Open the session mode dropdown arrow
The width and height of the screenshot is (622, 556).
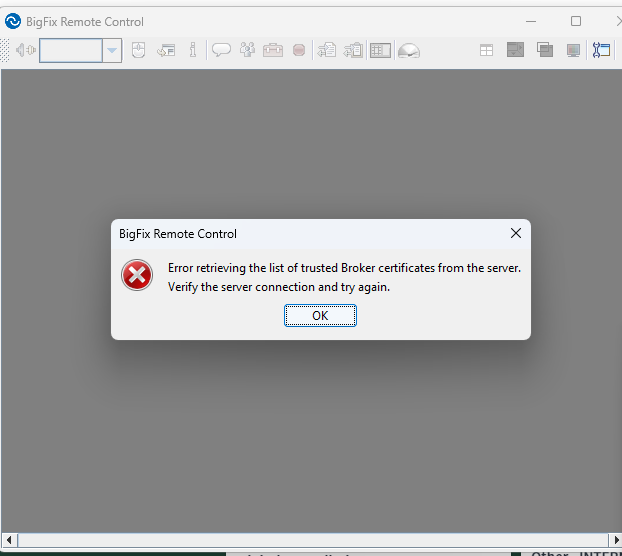click(x=112, y=50)
